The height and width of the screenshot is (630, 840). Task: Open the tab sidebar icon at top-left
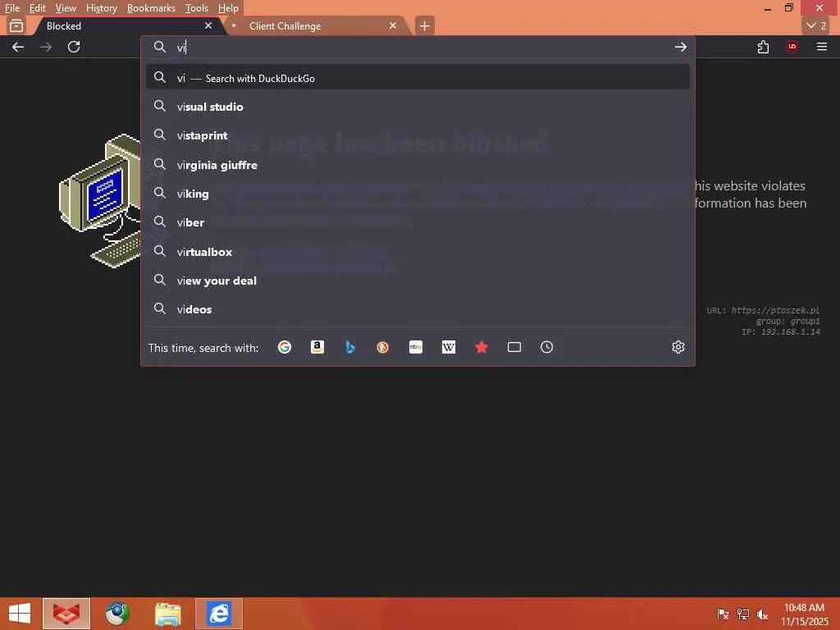tap(16, 25)
